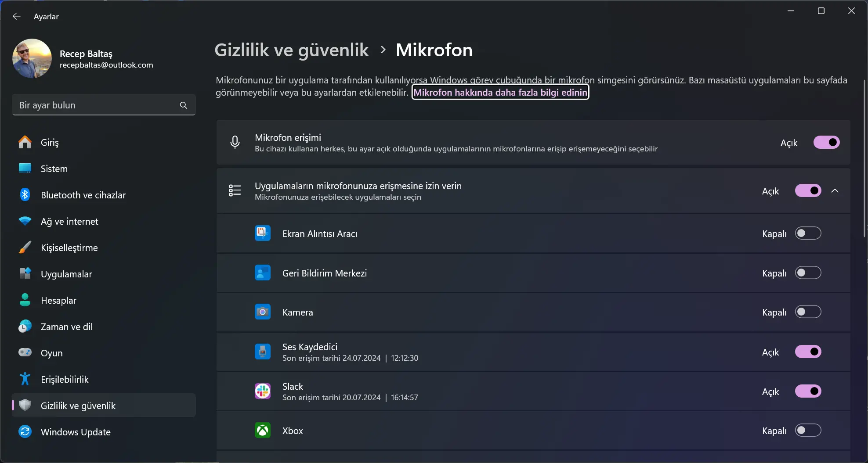Click the search magnifier icon
Screen dimensions: 868x463
(184, 105)
